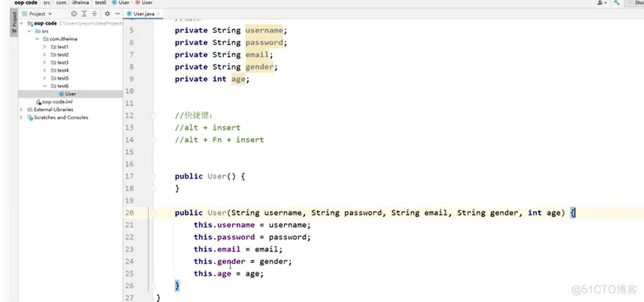The width and height of the screenshot is (644, 302).
Task: Fold the empty User() constructor at line 17
Action: (x=153, y=177)
